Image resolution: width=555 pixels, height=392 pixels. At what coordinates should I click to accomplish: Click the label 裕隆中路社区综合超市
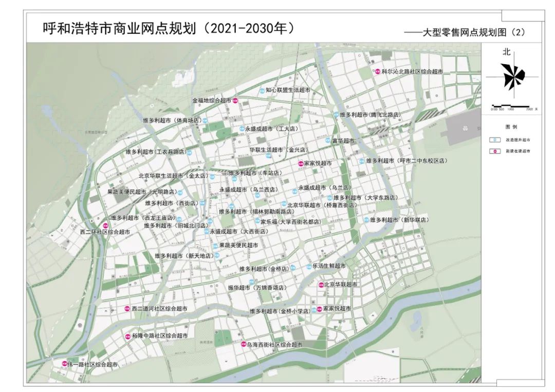tap(160, 336)
